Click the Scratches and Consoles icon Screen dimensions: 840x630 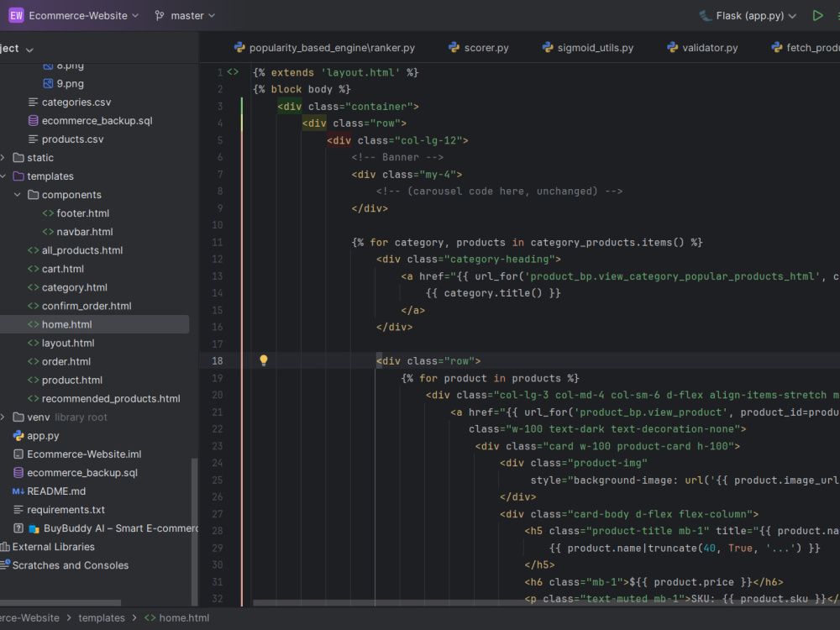click(5, 565)
